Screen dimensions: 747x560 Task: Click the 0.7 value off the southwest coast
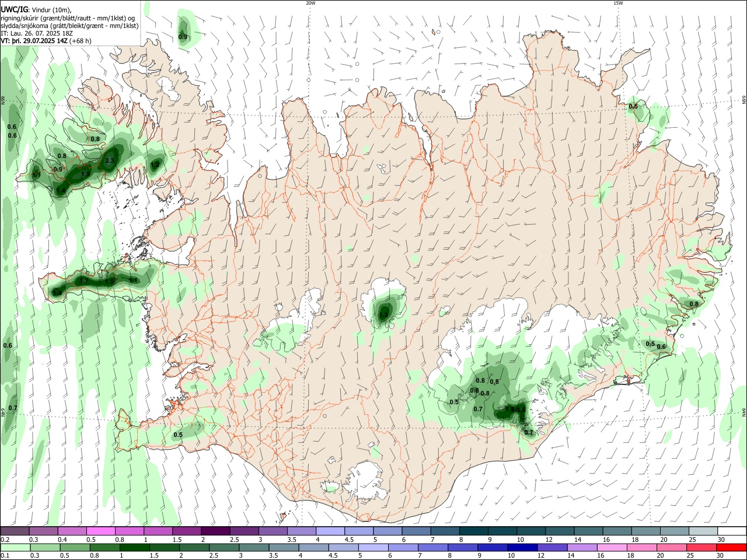pyautogui.click(x=13, y=408)
